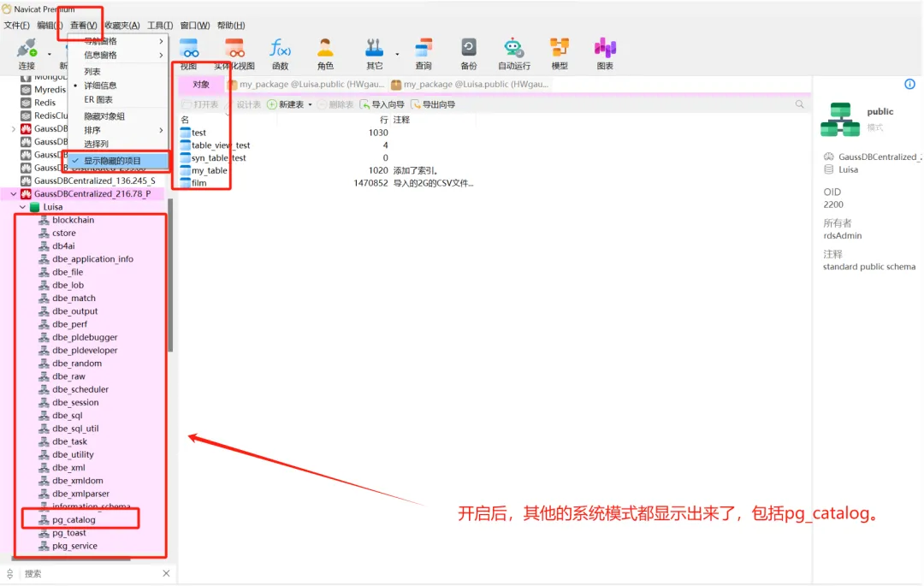Open the 文件(F) menu
The height and width of the screenshot is (586, 924).
[16, 26]
